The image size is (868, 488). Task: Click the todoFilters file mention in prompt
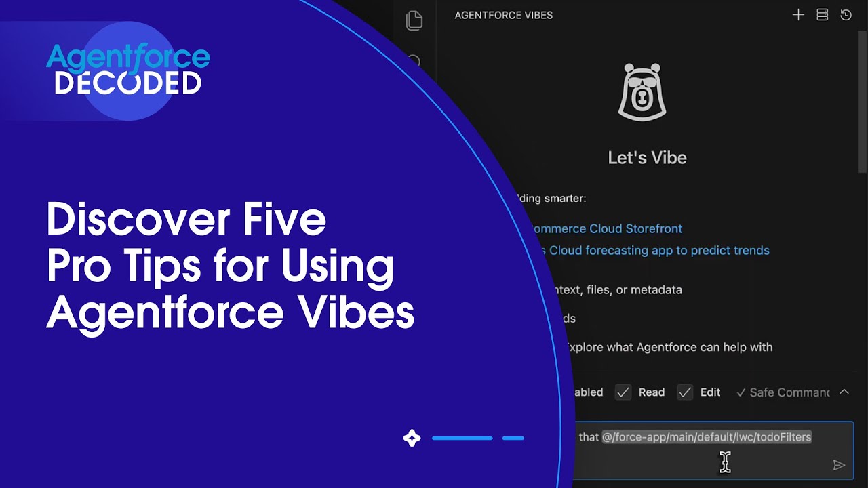707,437
